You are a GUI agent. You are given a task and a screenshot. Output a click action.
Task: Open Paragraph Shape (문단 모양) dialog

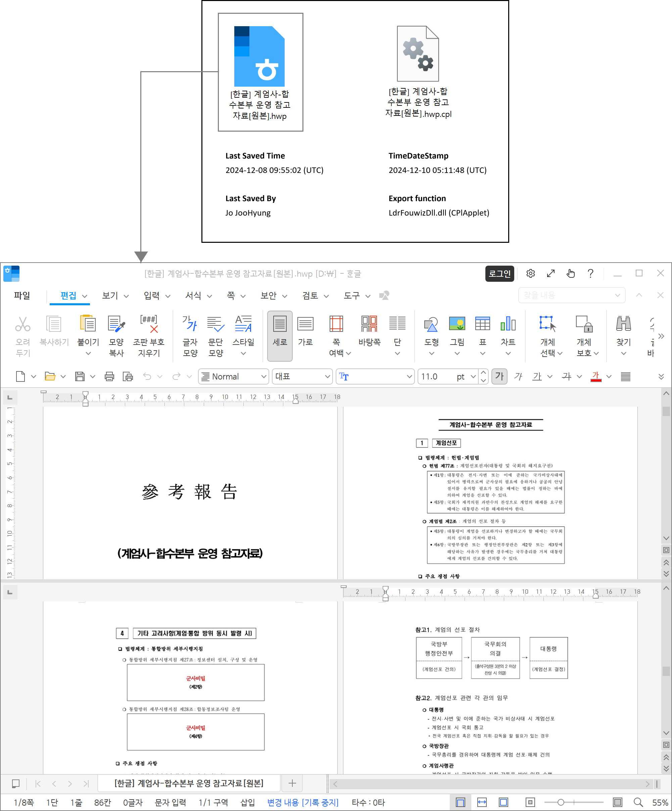216,324
